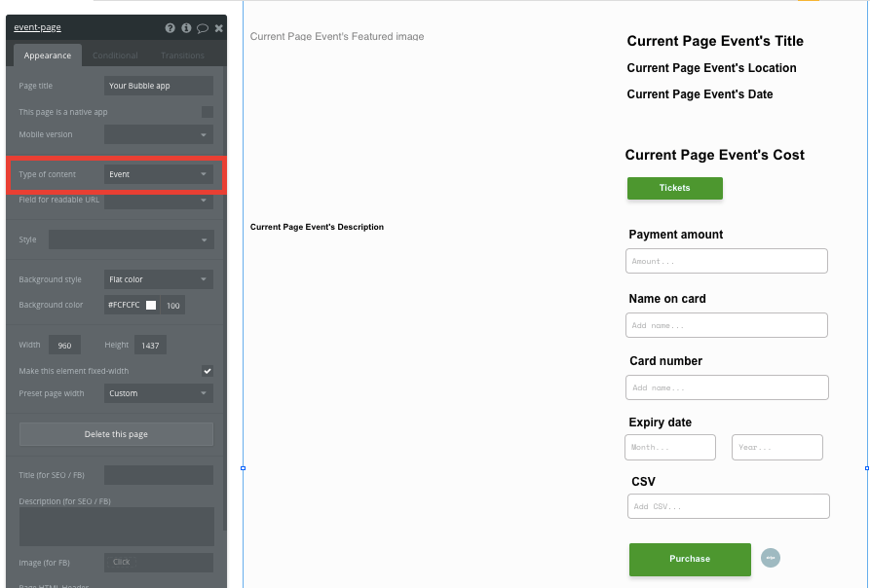Click the 'event-page' title link
Viewport: 870px width, 588px height.
pos(37,26)
